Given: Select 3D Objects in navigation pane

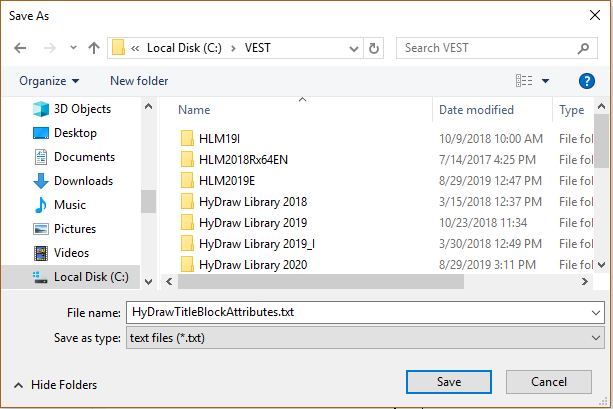Looking at the screenshot, I should (x=72, y=109).
